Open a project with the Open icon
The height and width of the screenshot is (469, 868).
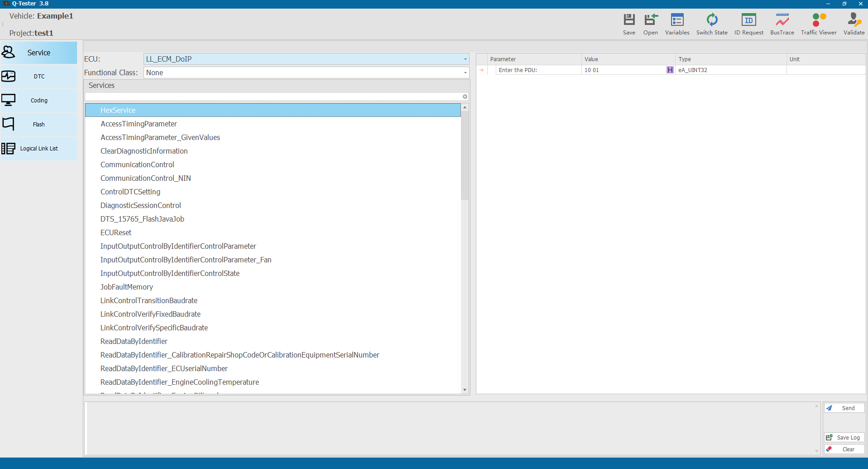pos(651,24)
